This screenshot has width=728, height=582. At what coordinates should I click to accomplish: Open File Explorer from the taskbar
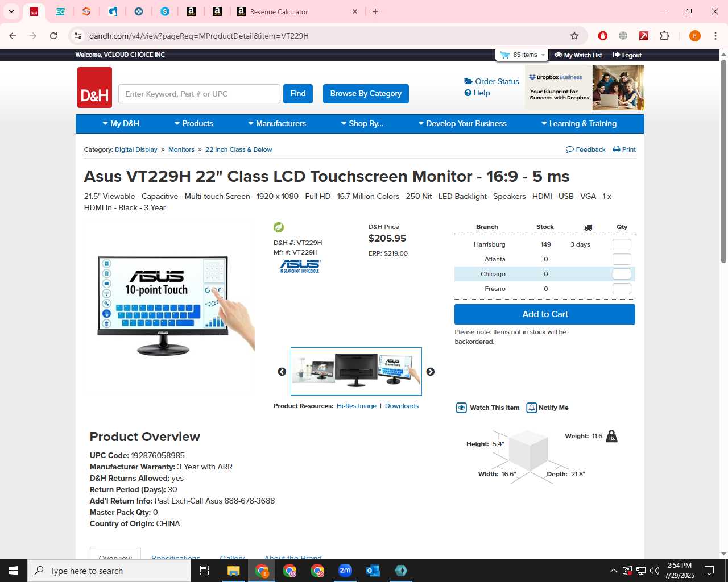[234, 571]
